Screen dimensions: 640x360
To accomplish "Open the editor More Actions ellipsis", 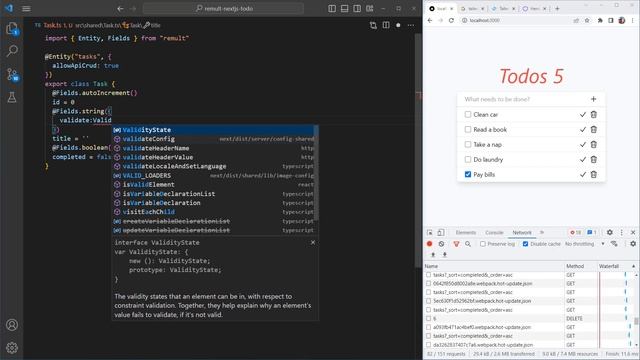I will click(x=411, y=25).
